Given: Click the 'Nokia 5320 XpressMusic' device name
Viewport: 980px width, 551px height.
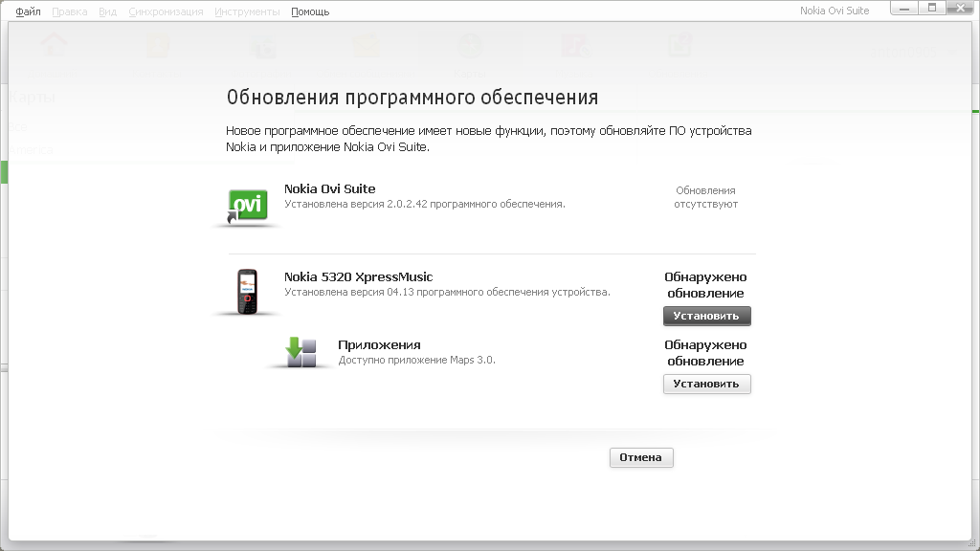Looking at the screenshot, I should point(359,276).
